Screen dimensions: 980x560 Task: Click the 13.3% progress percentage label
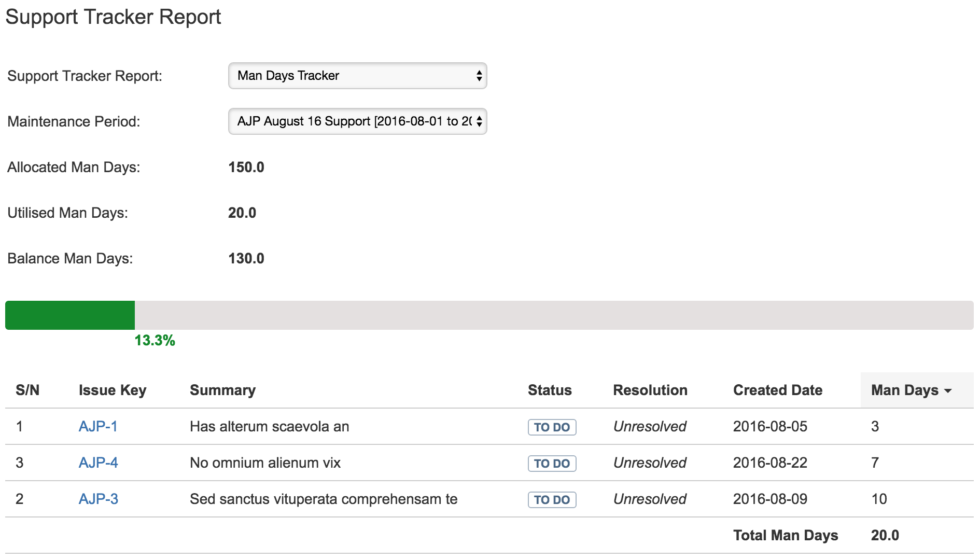click(155, 341)
